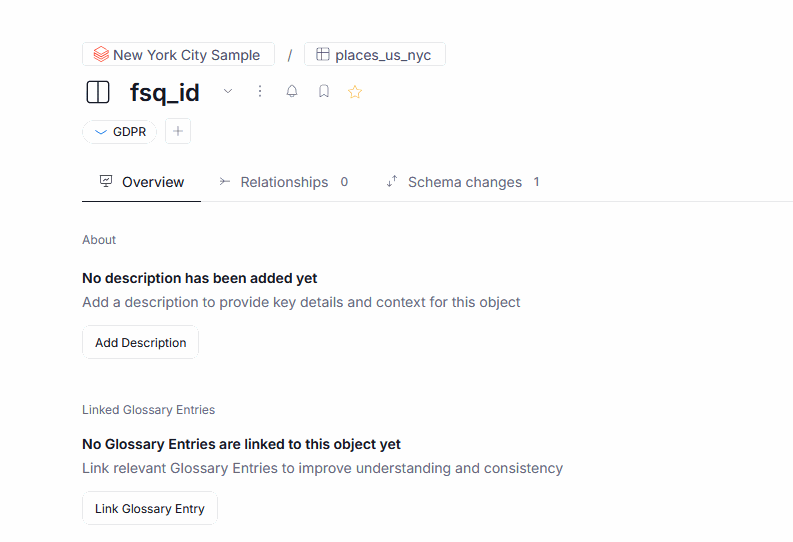
Task: Switch to the Overview tab
Action: pos(152,182)
